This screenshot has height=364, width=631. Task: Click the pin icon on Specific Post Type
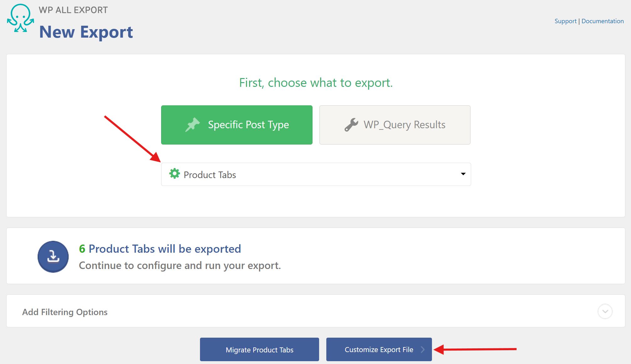pyautogui.click(x=193, y=124)
